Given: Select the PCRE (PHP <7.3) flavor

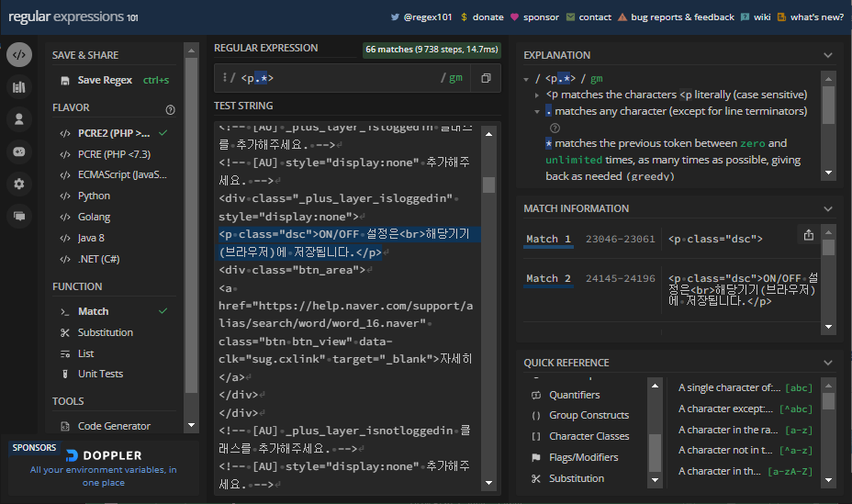Looking at the screenshot, I should click(114, 154).
